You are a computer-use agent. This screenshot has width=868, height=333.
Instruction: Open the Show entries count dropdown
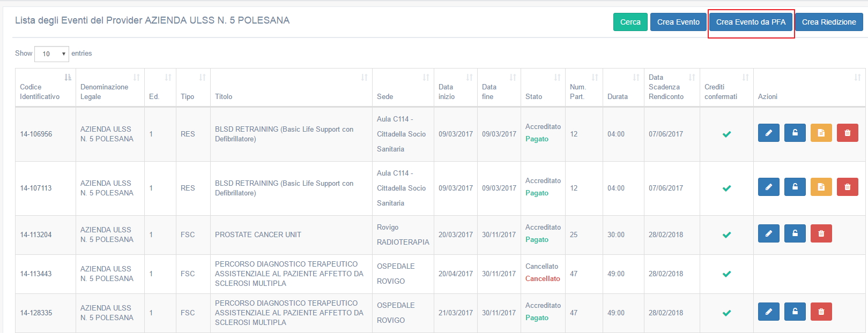(x=51, y=54)
